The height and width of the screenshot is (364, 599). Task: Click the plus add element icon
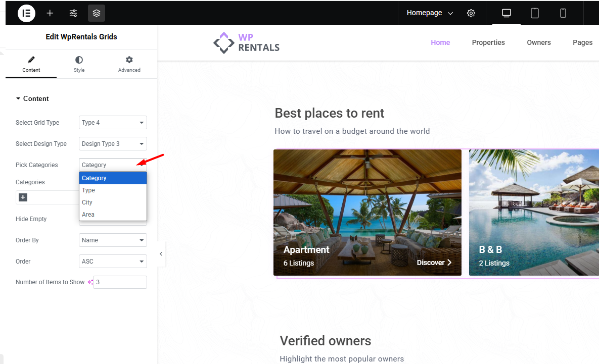50,13
